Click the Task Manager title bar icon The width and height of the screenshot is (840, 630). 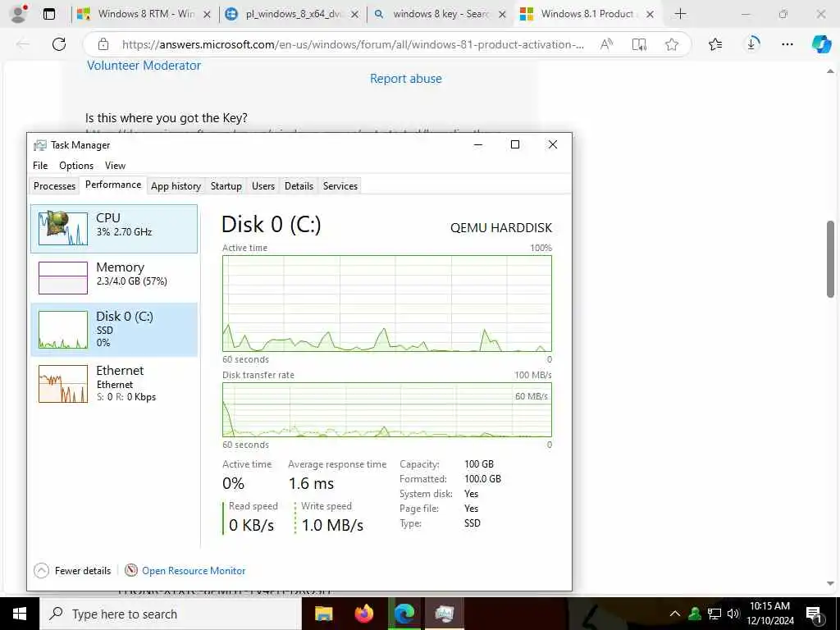click(x=39, y=145)
